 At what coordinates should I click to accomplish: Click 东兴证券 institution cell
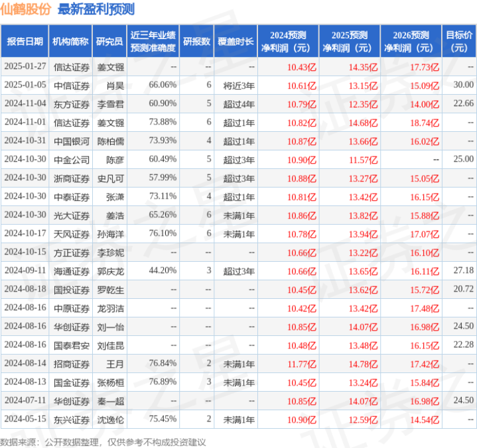72,420
